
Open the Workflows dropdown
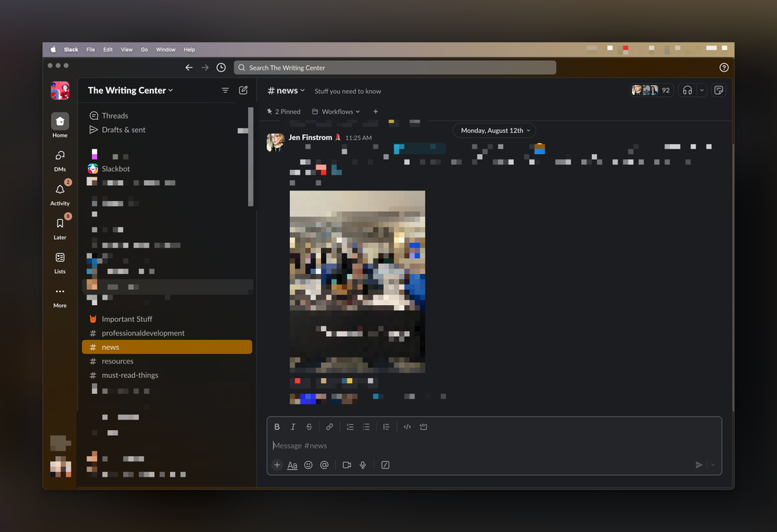click(x=336, y=112)
